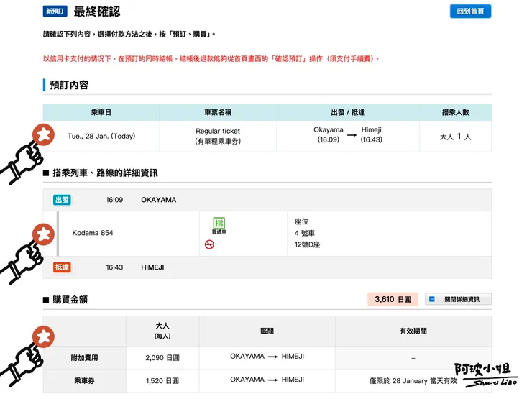Click the 12號D座 seat number
The image size is (532, 399).
coord(307,244)
